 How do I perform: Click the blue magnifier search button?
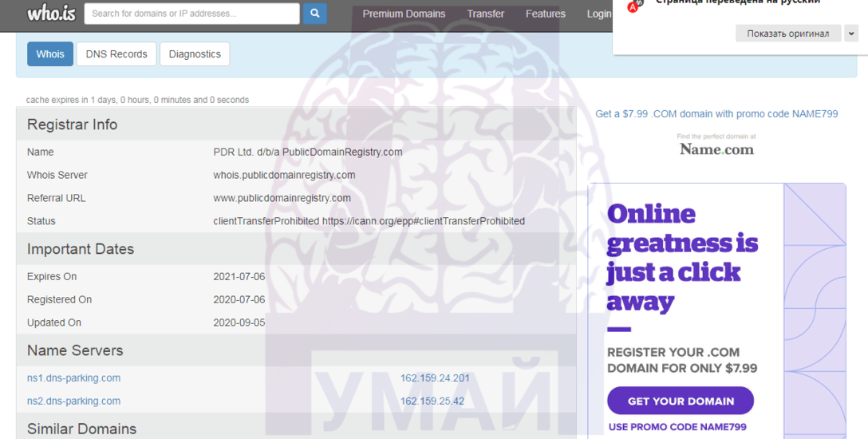pos(314,14)
